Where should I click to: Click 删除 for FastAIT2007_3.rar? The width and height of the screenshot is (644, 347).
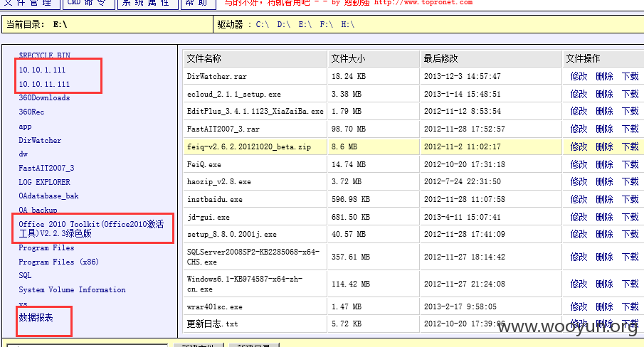[605, 129]
